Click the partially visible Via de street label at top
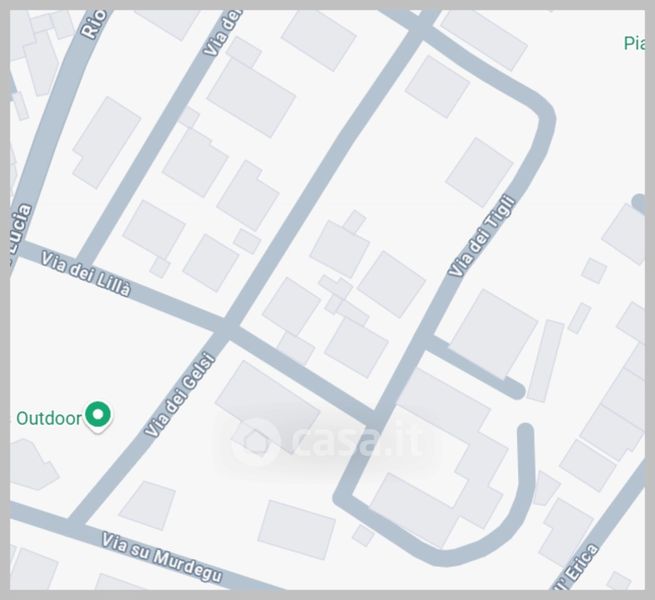Viewport: 655px width, 600px height. pyautogui.click(x=223, y=33)
